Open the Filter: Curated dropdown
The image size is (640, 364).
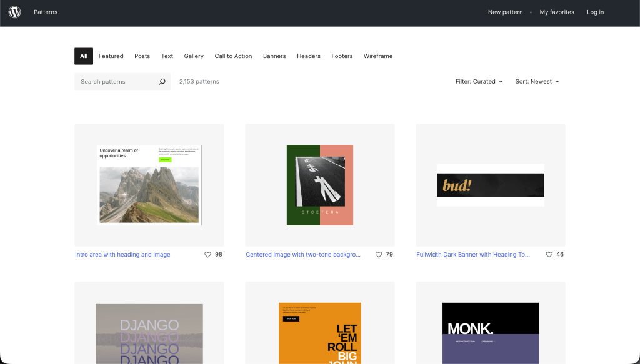coord(479,82)
